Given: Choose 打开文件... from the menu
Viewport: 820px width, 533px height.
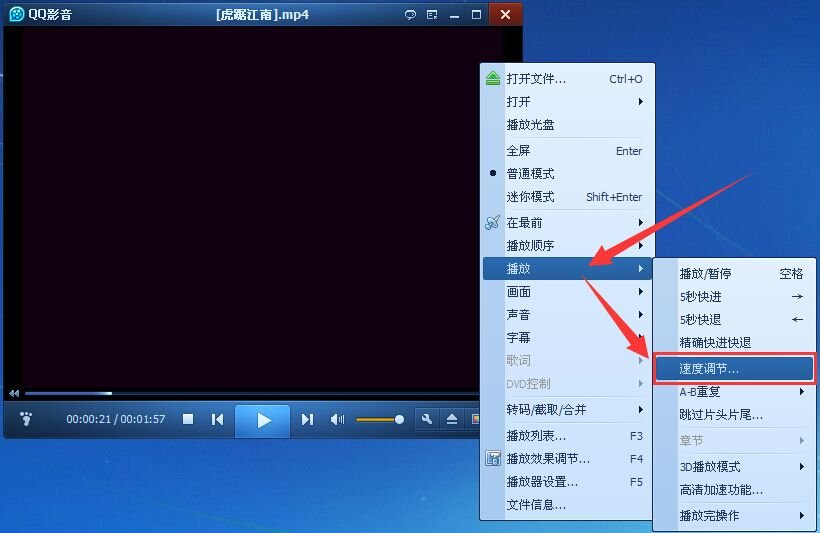Looking at the screenshot, I should tap(567, 78).
